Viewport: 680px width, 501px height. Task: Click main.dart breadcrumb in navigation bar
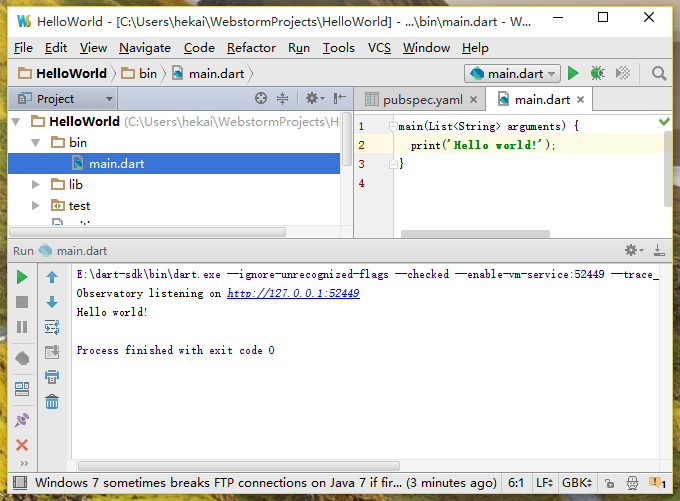pyautogui.click(x=208, y=73)
